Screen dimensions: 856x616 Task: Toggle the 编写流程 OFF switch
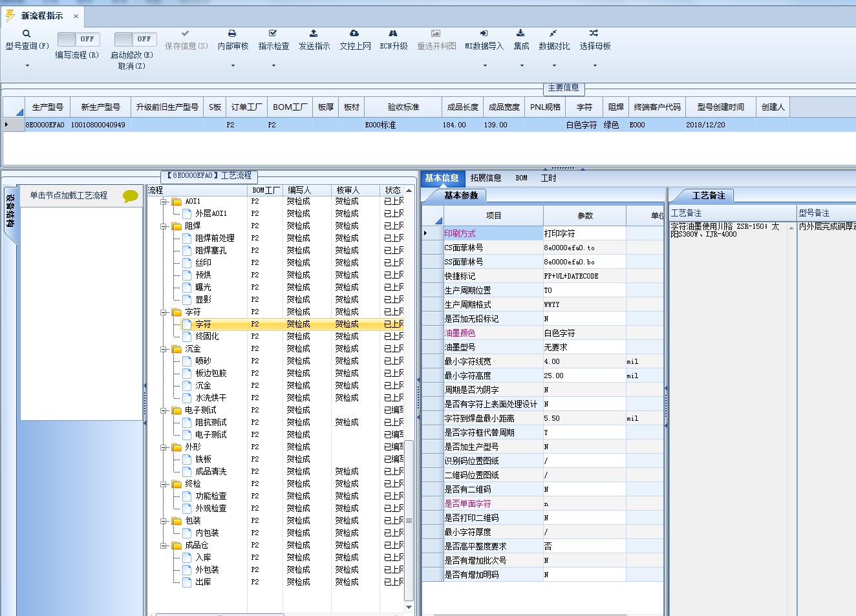tap(78, 39)
